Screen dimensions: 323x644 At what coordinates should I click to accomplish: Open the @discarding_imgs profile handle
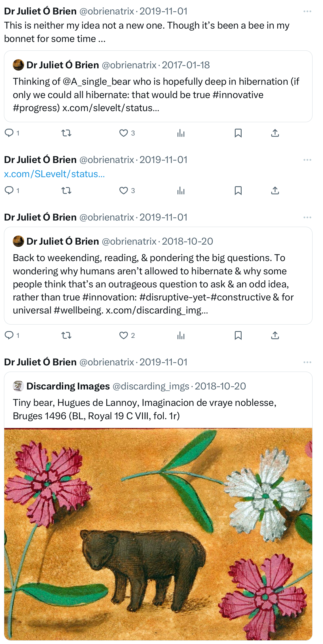pos(151,386)
